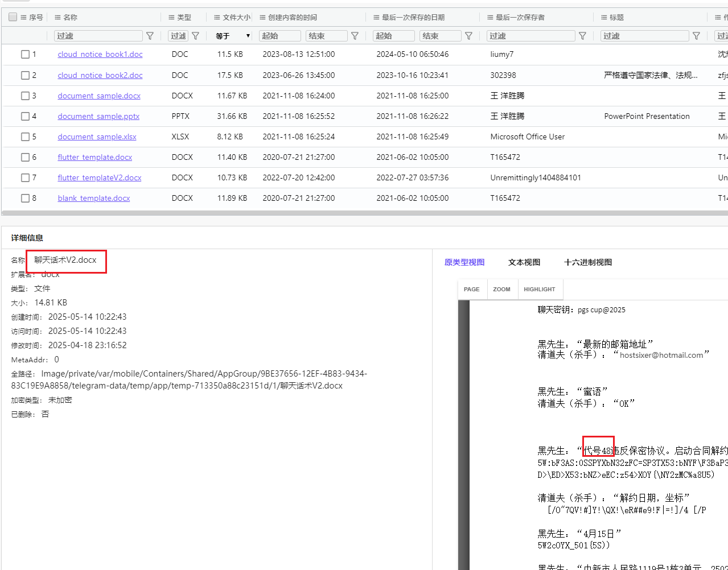This screenshot has height=570, width=728.
Task: Switch to the 文本视图 tab
Action: [524, 262]
